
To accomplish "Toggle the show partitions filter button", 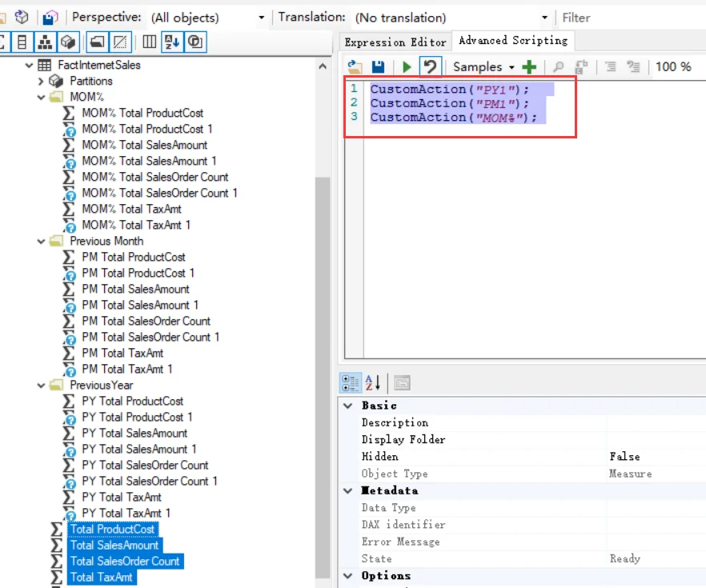I will (x=69, y=42).
